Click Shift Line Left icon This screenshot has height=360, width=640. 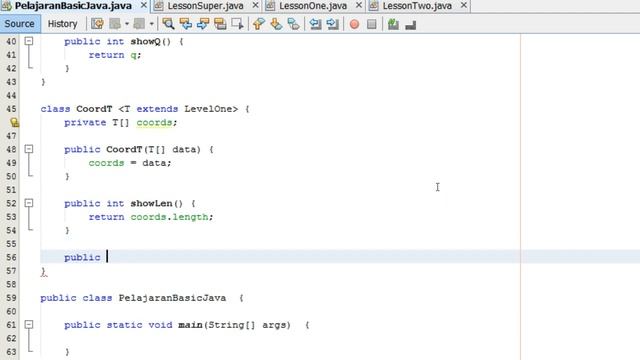tap(315, 24)
